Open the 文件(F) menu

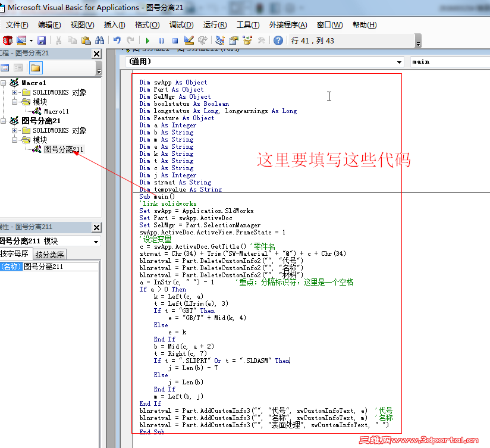pyautogui.click(x=17, y=25)
